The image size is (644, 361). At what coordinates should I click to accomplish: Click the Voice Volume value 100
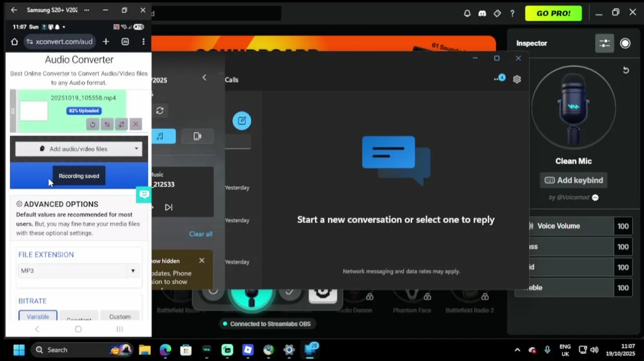point(623,226)
